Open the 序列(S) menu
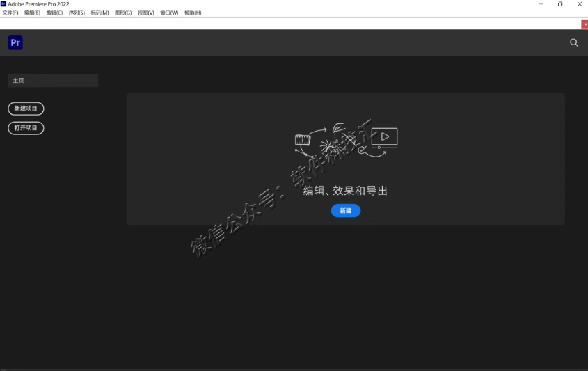The width and height of the screenshot is (588, 371). (x=77, y=13)
